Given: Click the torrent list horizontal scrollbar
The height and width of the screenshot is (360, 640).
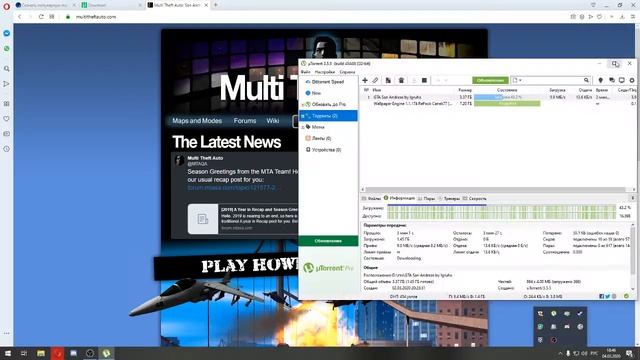Looking at the screenshot, I should pos(495,190).
